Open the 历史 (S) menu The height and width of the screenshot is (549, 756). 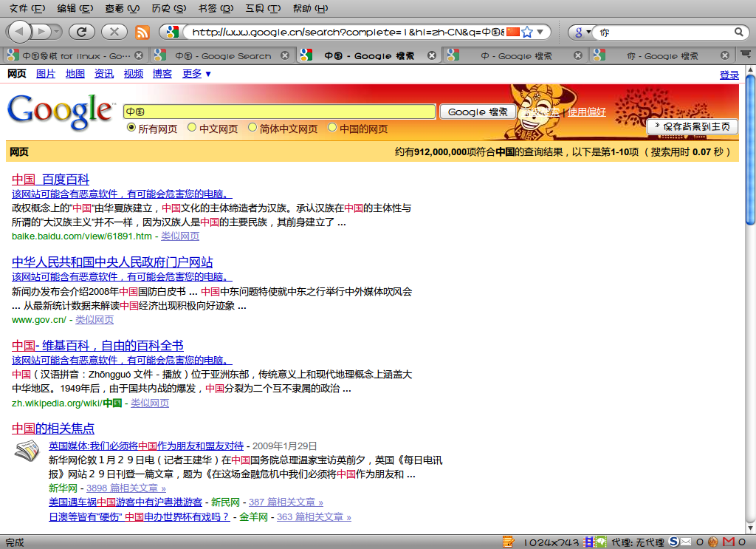coord(169,8)
